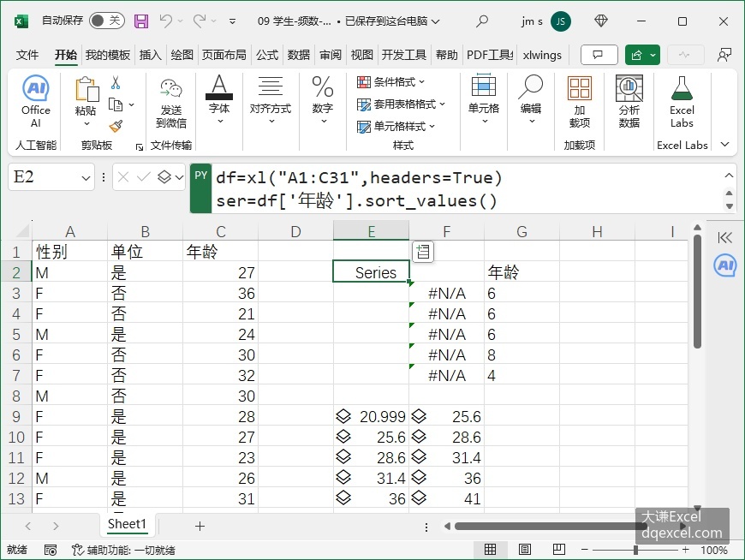Save the workbook with the floppy icon

pos(141,21)
